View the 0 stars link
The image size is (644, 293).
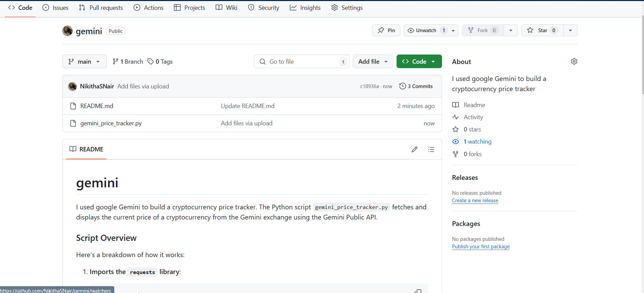[x=467, y=129]
